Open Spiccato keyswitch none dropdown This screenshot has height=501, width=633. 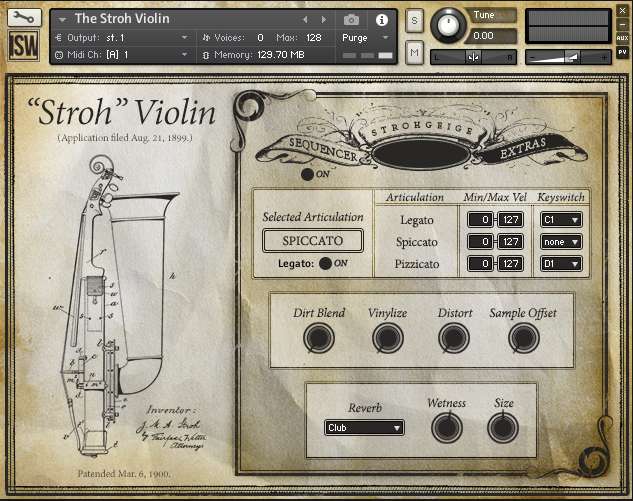[561, 242]
